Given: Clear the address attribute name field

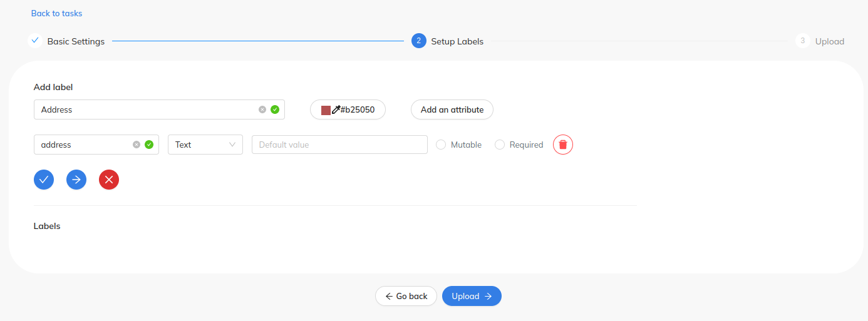Looking at the screenshot, I should click(x=137, y=145).
